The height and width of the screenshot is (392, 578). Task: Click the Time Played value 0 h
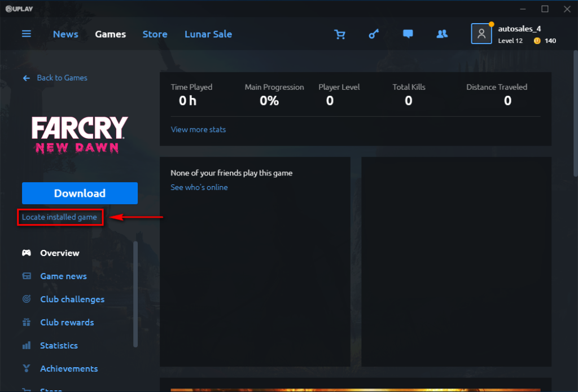coord(187,100)
